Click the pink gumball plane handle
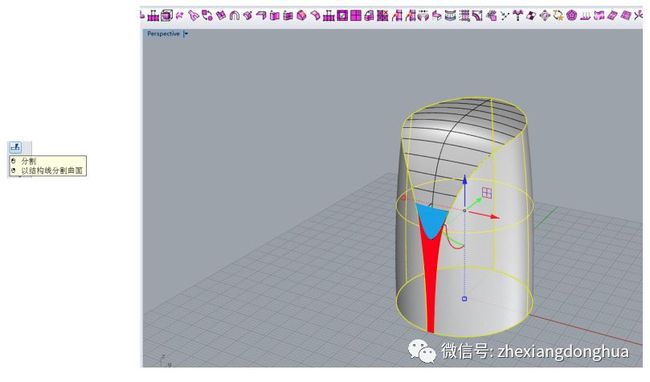The image size is (650, 382). coord(487,193)
